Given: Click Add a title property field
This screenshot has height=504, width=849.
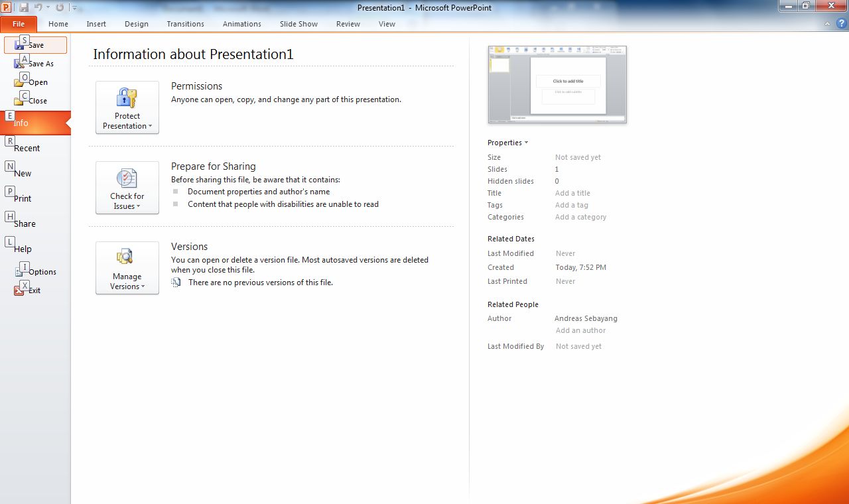Looking at the screenshot, I should click(572, 193).
